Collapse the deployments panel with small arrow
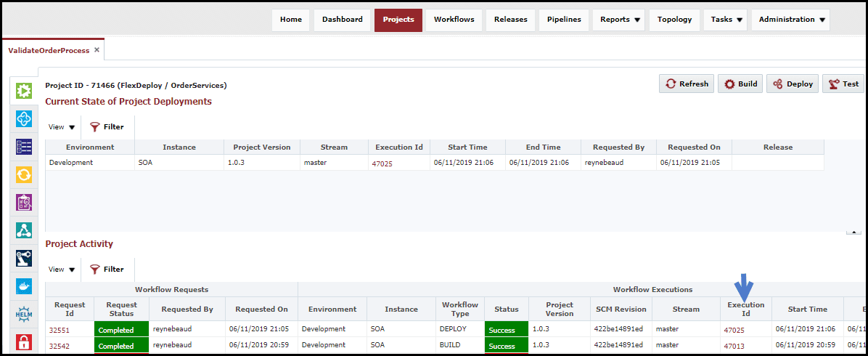The width and height of the screenshot is (868, 356). 853,232
